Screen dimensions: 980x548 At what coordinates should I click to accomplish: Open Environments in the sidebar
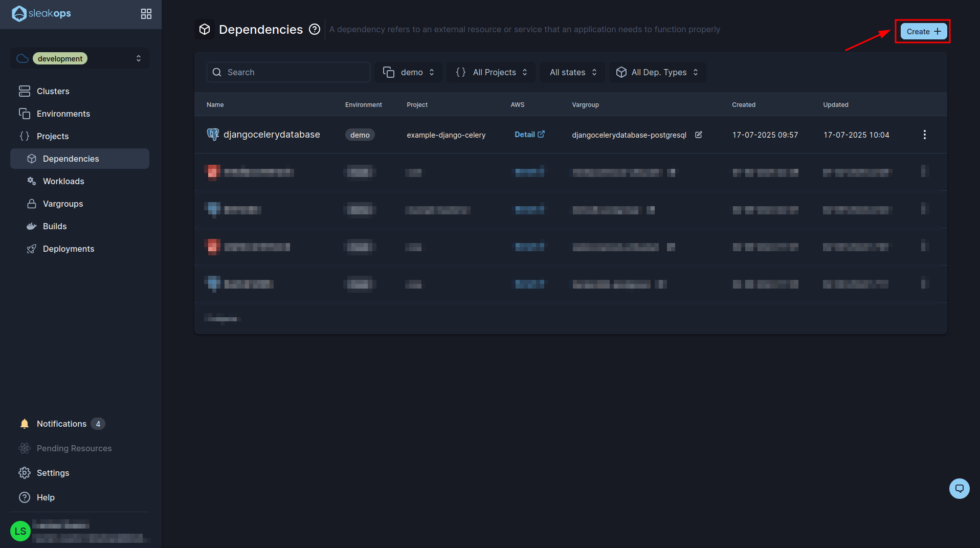pos(80,114)
